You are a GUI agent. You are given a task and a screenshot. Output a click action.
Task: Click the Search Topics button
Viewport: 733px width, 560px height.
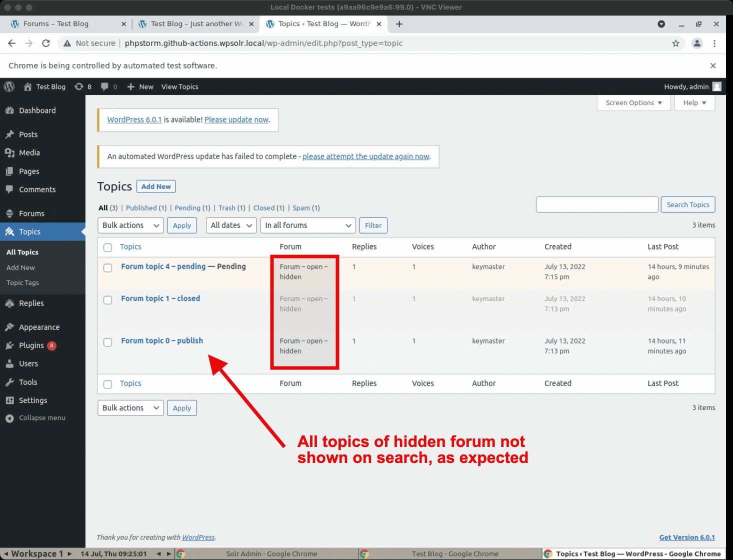(x=688, y=204)
